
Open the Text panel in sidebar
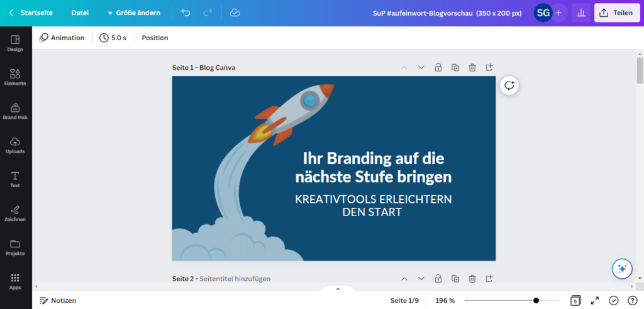[15, 180]
